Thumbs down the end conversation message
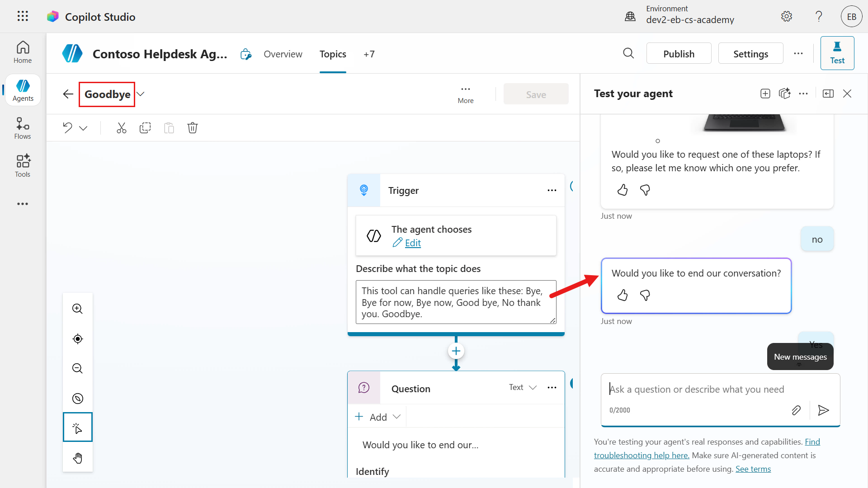Viewport: 868px width, 488px height. pos(645,296)
